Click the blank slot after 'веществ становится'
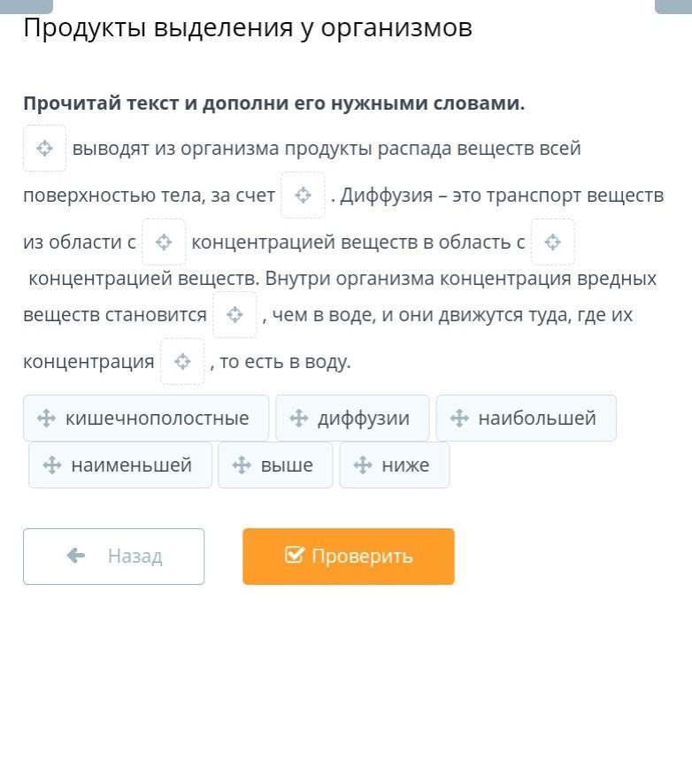Viewport: 692px width, 784px height. 235,315
